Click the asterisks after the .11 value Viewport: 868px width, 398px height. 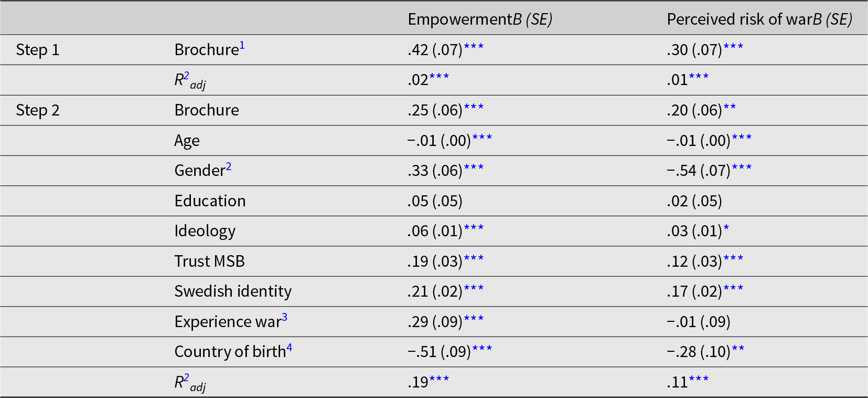coord(699,380)
